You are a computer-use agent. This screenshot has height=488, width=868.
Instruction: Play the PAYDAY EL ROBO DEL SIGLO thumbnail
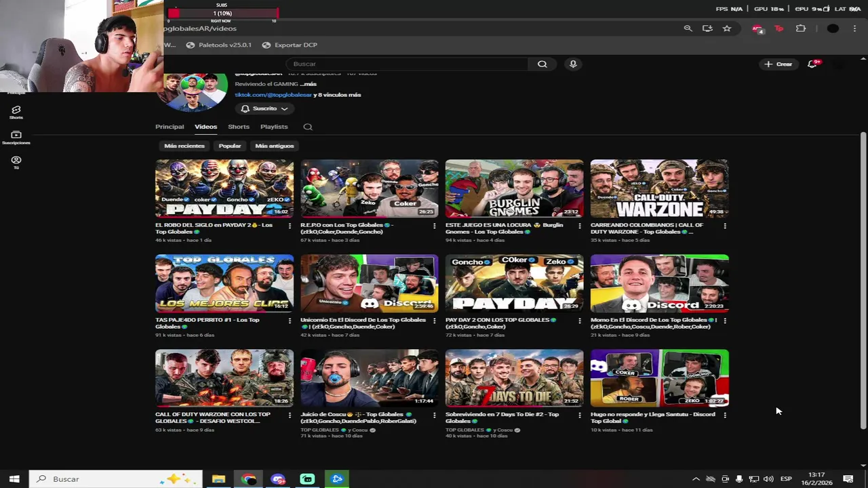coord(224,188)
